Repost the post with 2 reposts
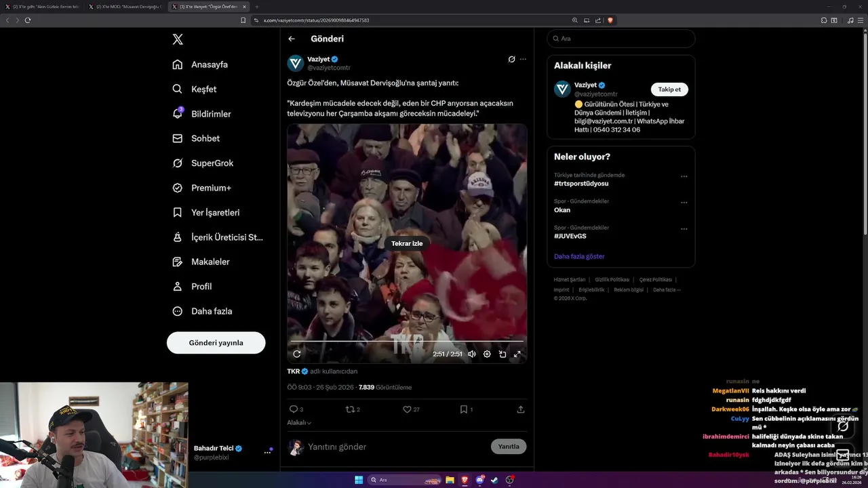This screenshot has width=868, height=488. point(353,409)
